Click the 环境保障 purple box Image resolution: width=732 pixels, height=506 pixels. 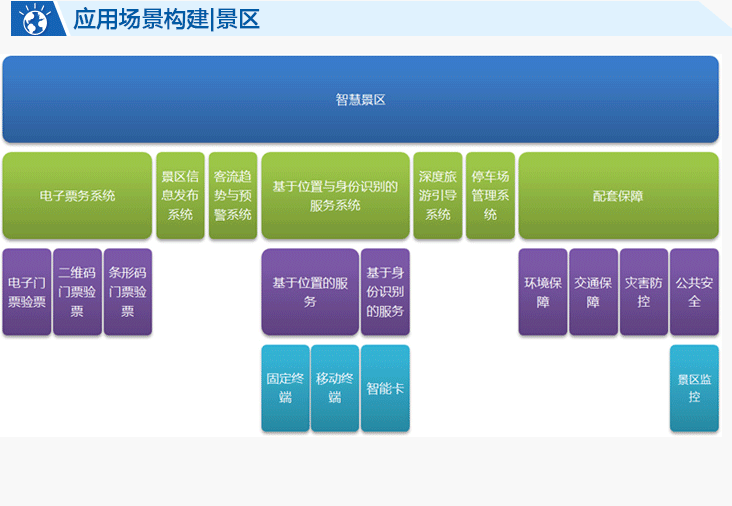tap(542, 292)
